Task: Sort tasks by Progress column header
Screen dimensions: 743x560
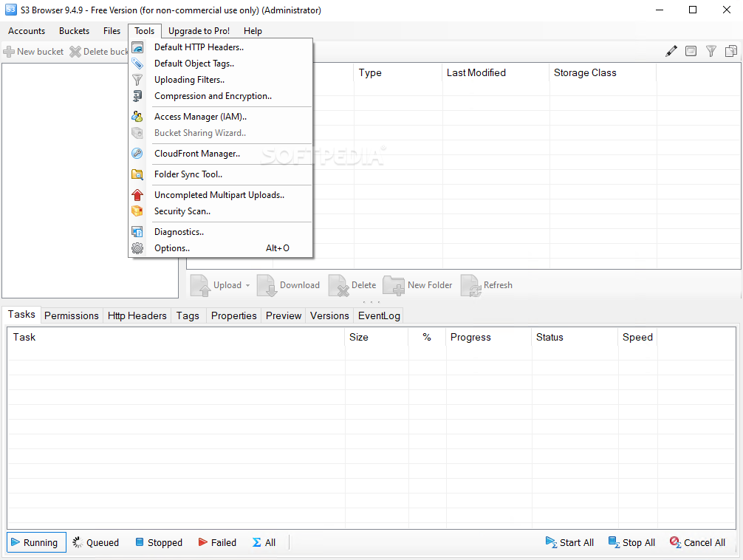Action: coord(488,337)
